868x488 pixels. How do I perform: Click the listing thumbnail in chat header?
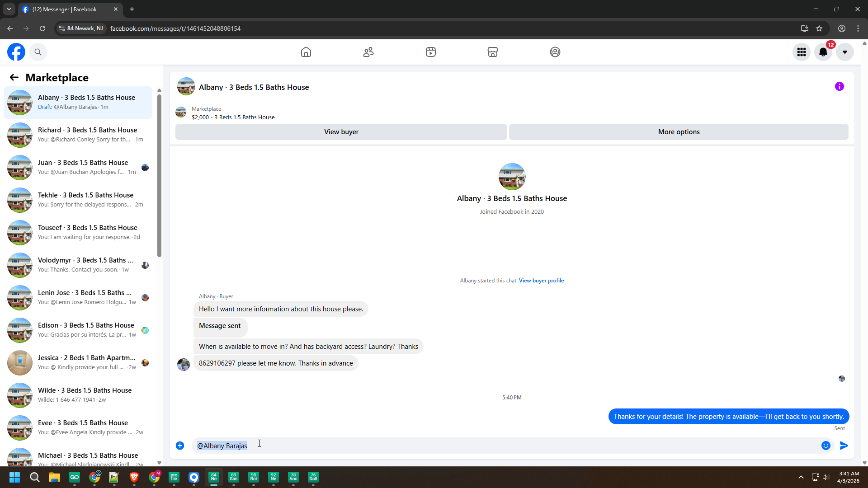point(186,87)
